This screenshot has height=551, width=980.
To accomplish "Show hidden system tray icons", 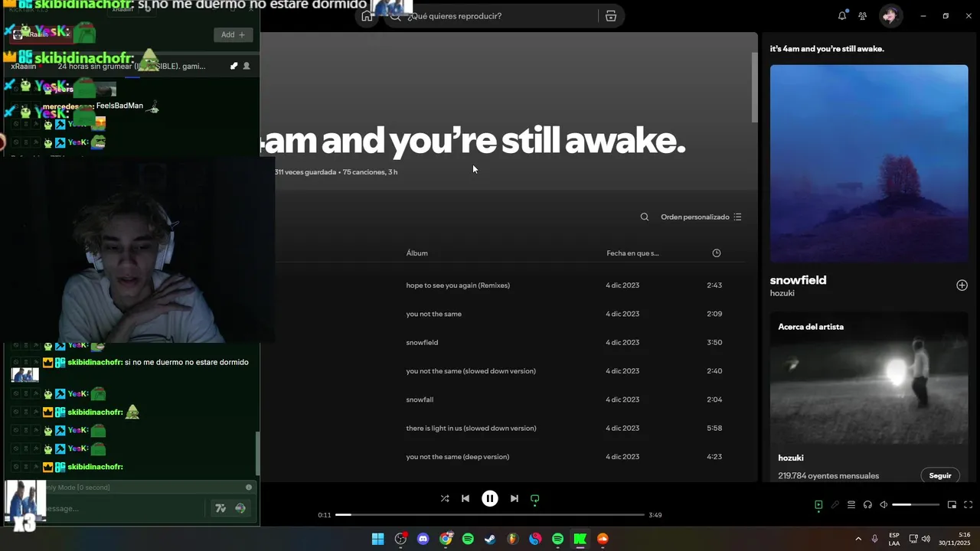I will point(857,539).
